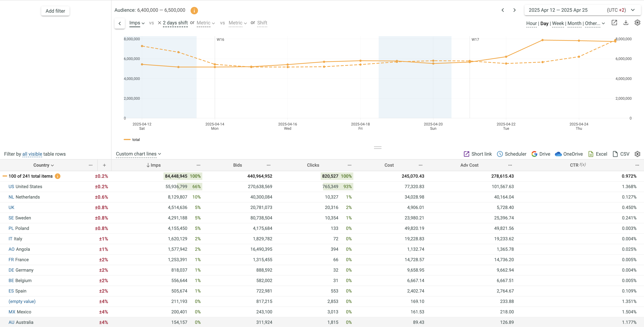Switch chart granularity to Hour
Viewport: 644px width, 327px height.
pyautogui.click(x=531, y=23)
